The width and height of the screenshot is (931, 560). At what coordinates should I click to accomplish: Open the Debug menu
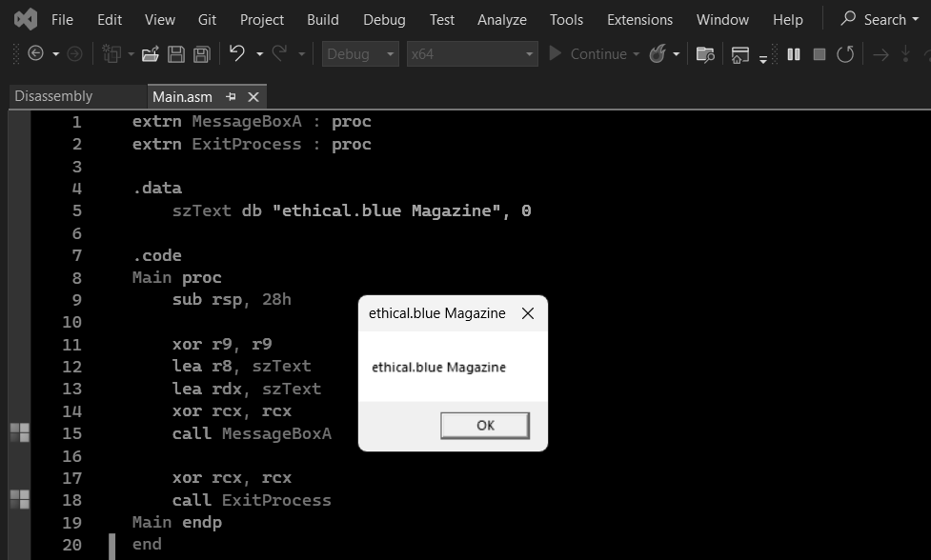[x=384, y=20]
